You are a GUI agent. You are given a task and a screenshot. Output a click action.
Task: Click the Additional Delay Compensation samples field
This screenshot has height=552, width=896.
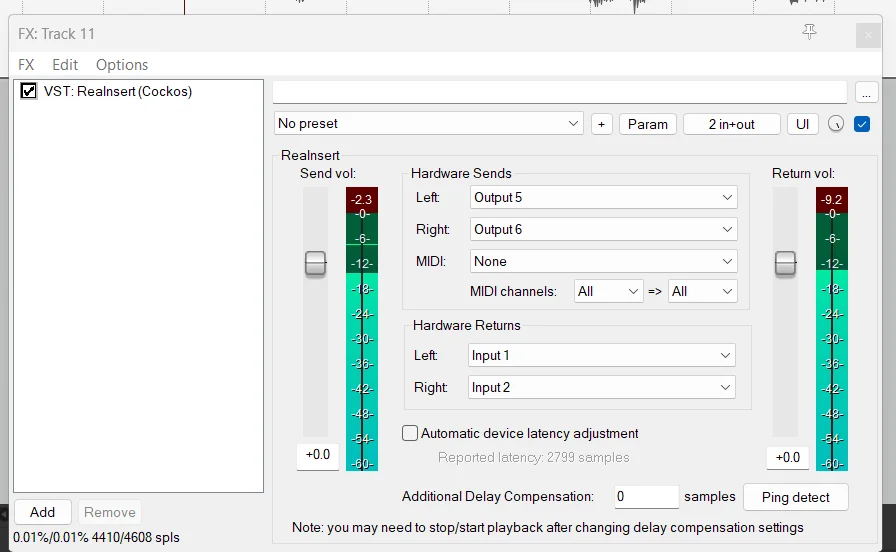pyautogui.click(x=646, y=497)
